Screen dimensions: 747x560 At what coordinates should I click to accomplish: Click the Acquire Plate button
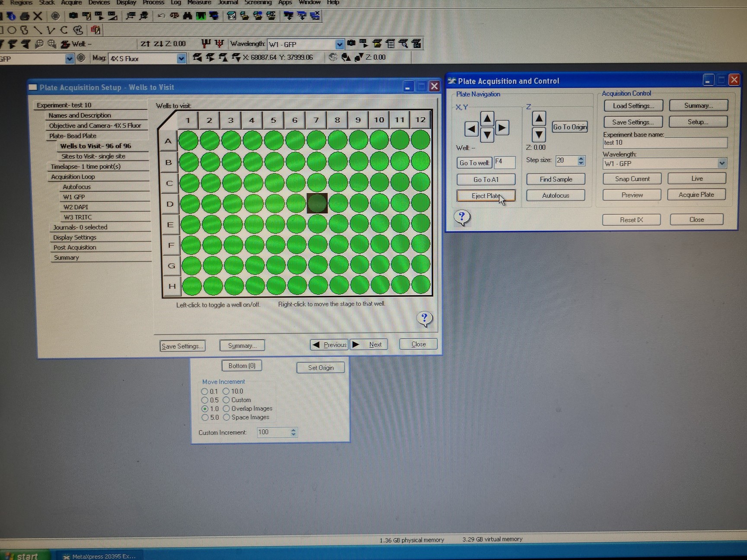[x=696, y=195]
